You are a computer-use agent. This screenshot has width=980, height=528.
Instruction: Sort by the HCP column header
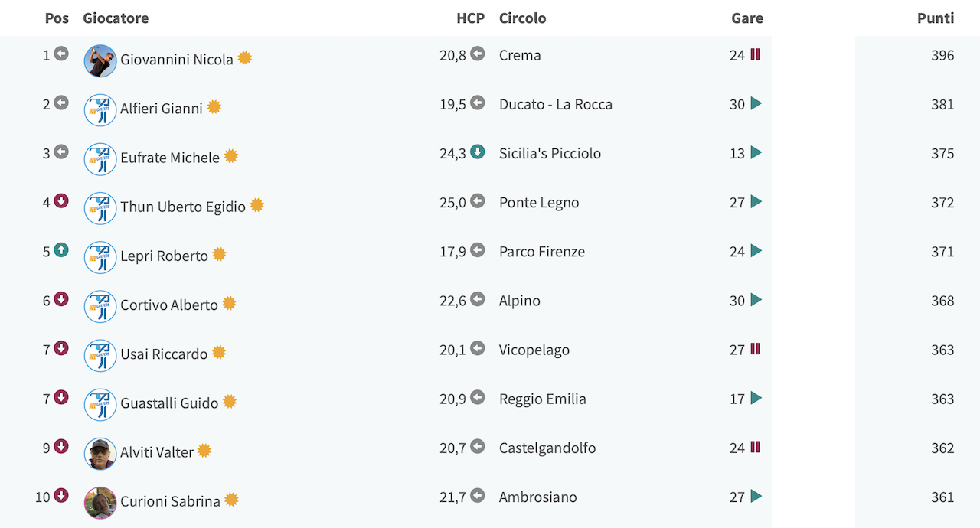(471, 18)
